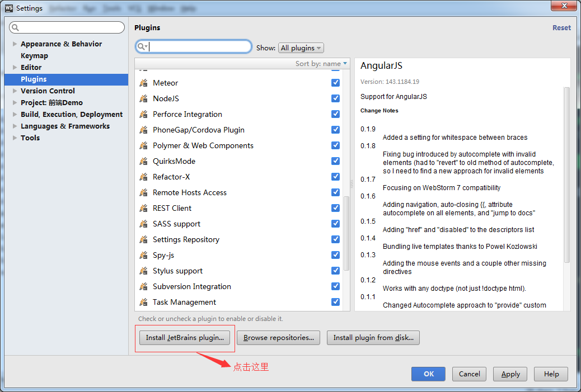
Task: Click the Spy-js plugin icon
Action: point(143,255)
